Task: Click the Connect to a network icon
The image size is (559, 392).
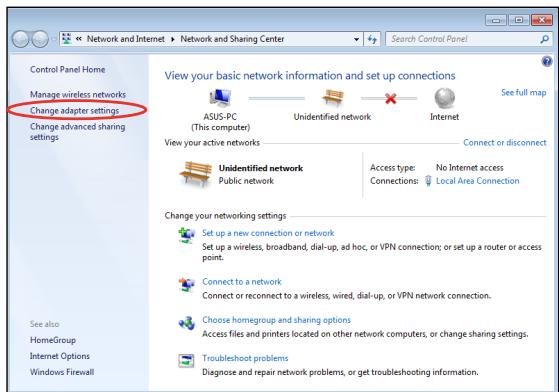Action: click(x=186, y=284)
